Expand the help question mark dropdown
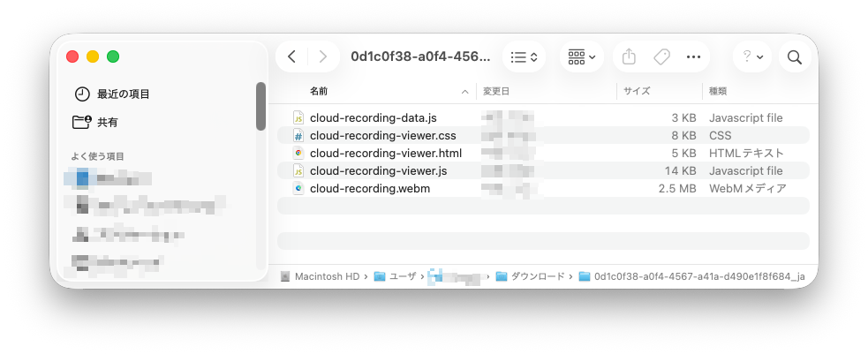The height and width of the screenshot is (354, 868). coord(752,57)
